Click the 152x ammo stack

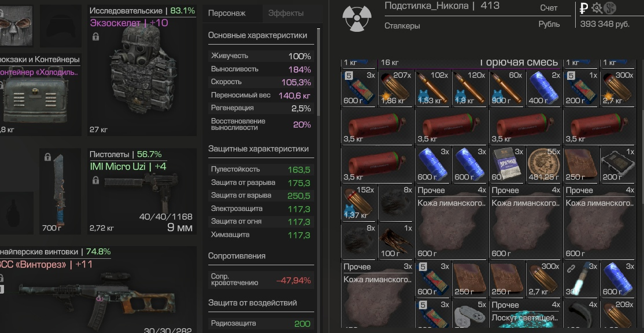click(x=359, y=202)
